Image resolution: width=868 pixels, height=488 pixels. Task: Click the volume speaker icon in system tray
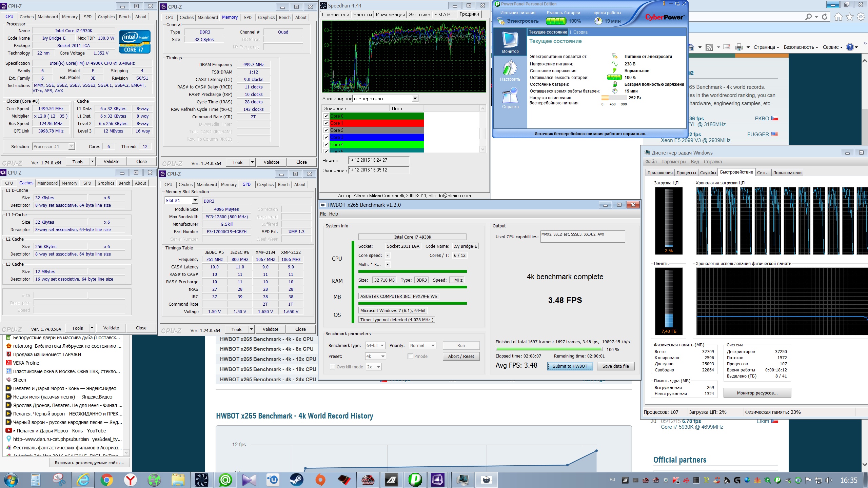click(x=828, y=480)
